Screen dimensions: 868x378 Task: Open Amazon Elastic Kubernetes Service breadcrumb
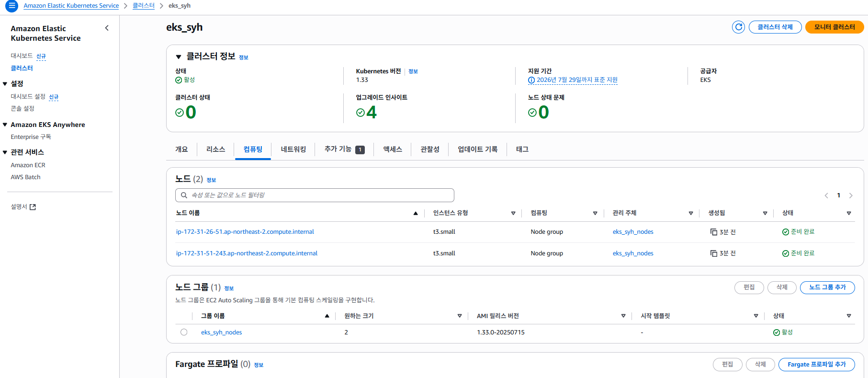[71, 6]
